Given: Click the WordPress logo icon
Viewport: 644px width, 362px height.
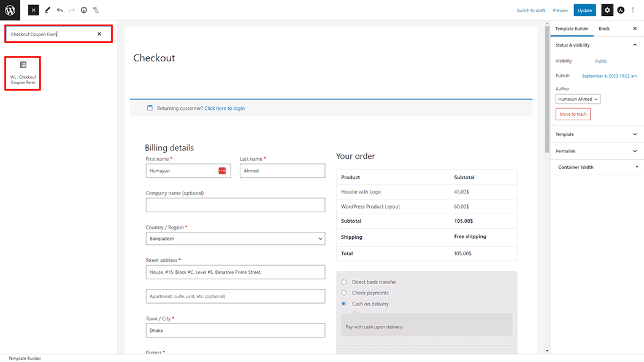Looking at the screenshot, I should pyautogui.click(x=10, y=10).
